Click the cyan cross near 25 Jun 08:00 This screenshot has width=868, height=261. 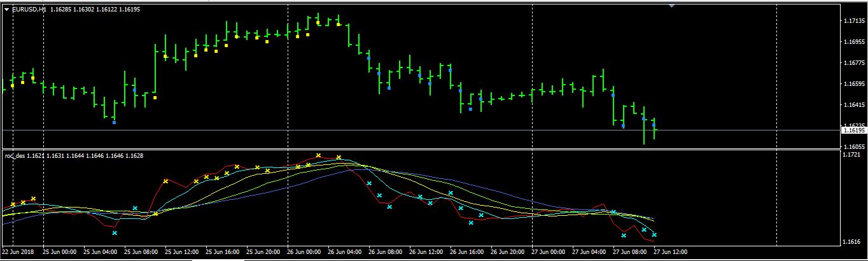[135, 208]
